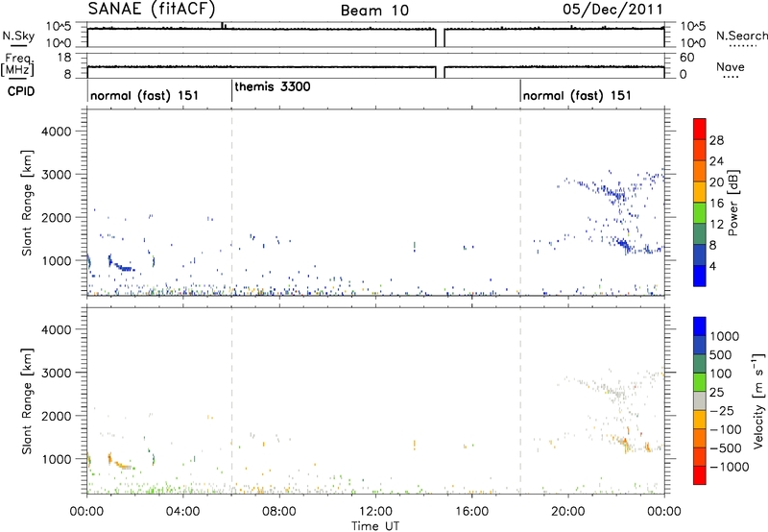The width and height of the screenshot is (768, 532).
Task: Click the 'N.Sky' label
Action: pyautogui.click(x=18, y=36)
